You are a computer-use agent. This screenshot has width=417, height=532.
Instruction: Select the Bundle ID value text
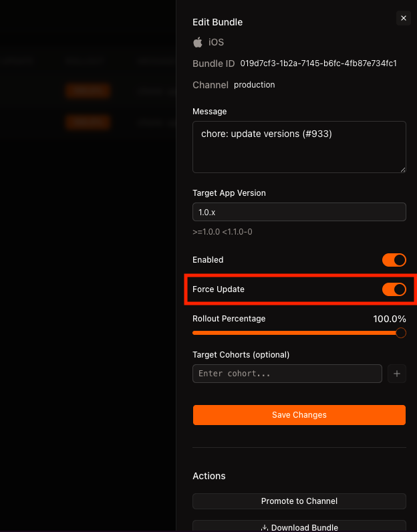click(319, 63)
